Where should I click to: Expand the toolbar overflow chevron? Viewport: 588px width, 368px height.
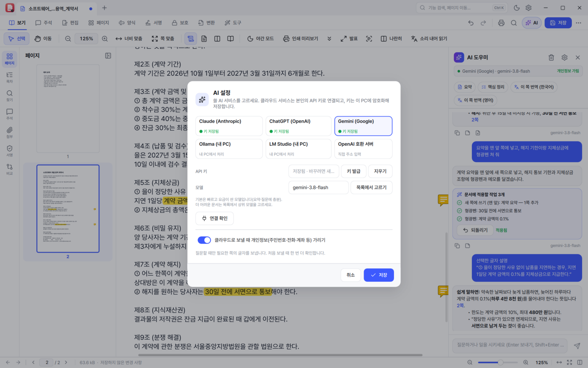tap(329, 39)
